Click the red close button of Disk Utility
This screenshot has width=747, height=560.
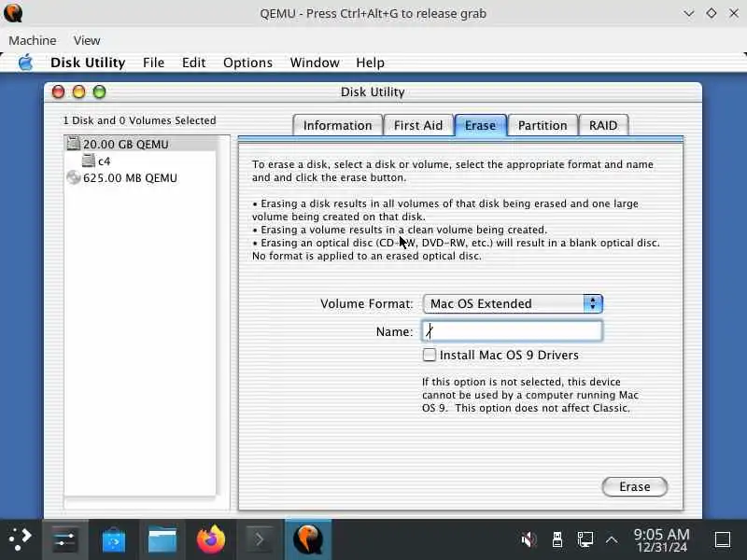pos(58,91)
